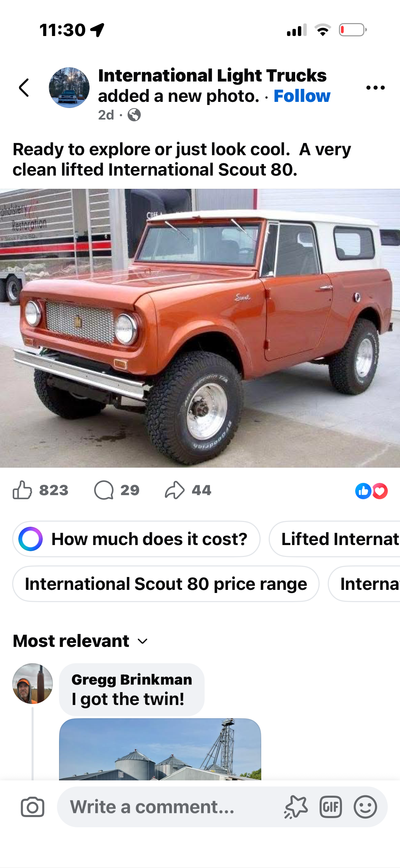The width and height of the screenshot is (400, 868).
Task: Follow International Light Trucks page
Action: (302, 96)
